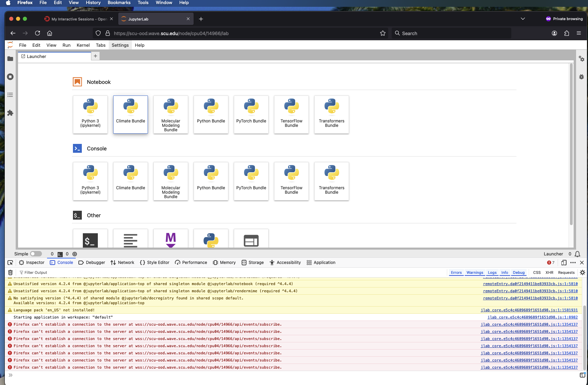Switch to devtools Inspector tab
588x385 pixels.
pyautogui.click(x=32, y=263)
